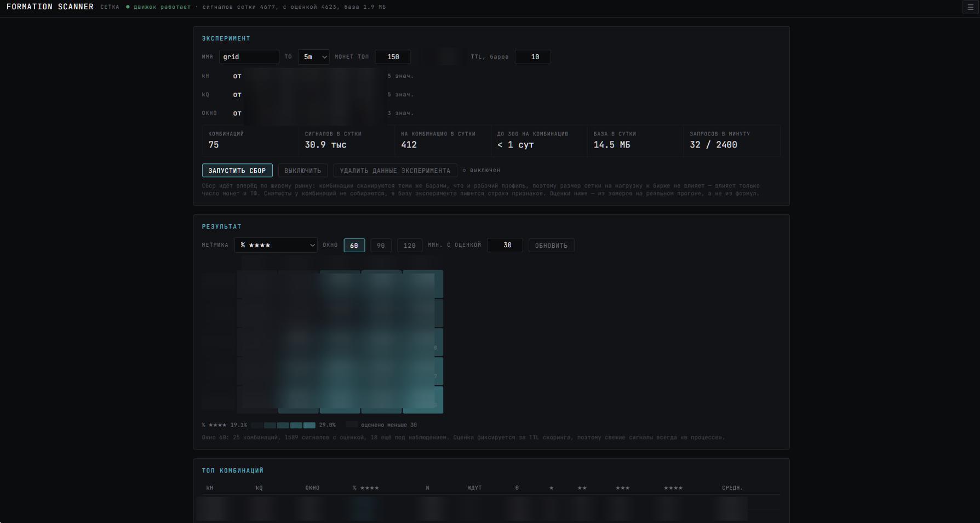The height and width of the screenshot is (523, 980).
Task: Click УДАЛИТЬ ДАННЫЕ ЭКСПЕРИМЕНТА button
Action: (395, 170)
